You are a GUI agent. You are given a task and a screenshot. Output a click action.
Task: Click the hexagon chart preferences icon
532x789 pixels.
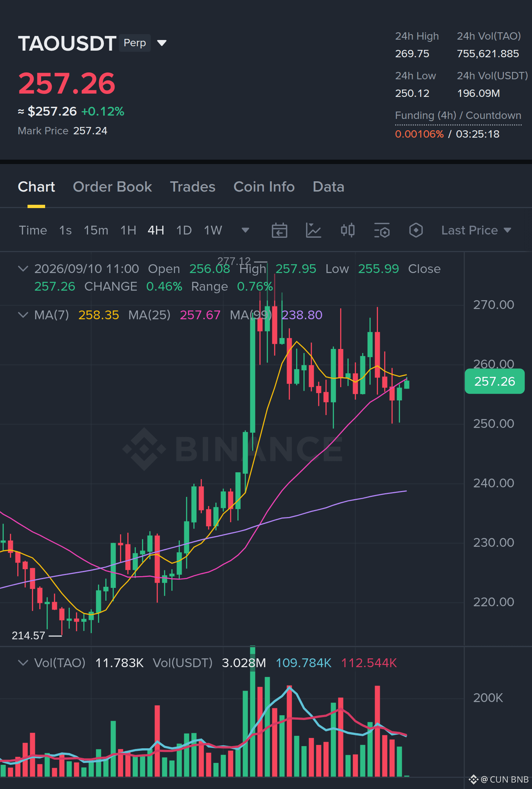tap(416, 230)
